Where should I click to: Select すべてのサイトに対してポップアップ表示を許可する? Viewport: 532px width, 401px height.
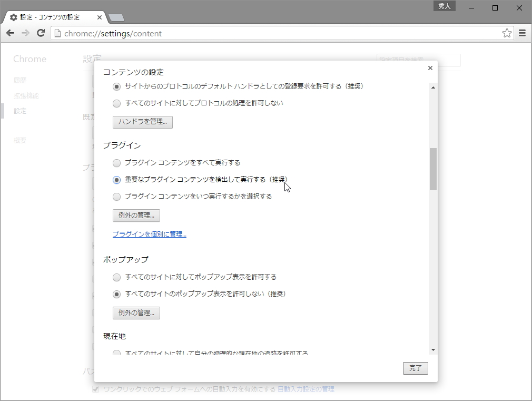click(116, 277)
